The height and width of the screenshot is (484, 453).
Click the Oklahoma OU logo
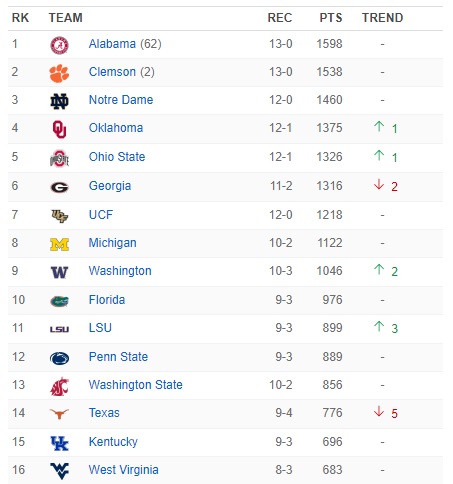coord(59,129)
